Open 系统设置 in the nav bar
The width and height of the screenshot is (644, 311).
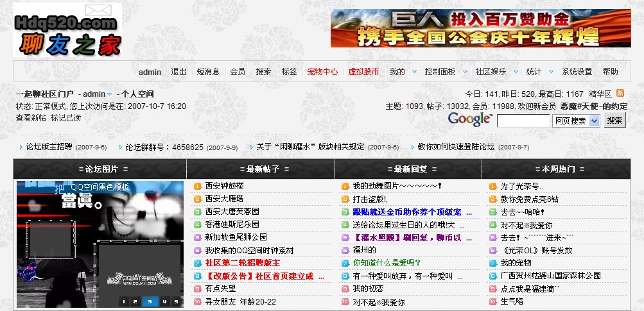tap(577, 72)
